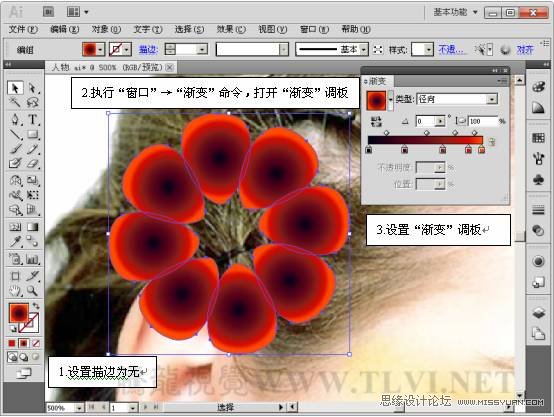
Task: Select the Type tool
Action: coord(32,119)
